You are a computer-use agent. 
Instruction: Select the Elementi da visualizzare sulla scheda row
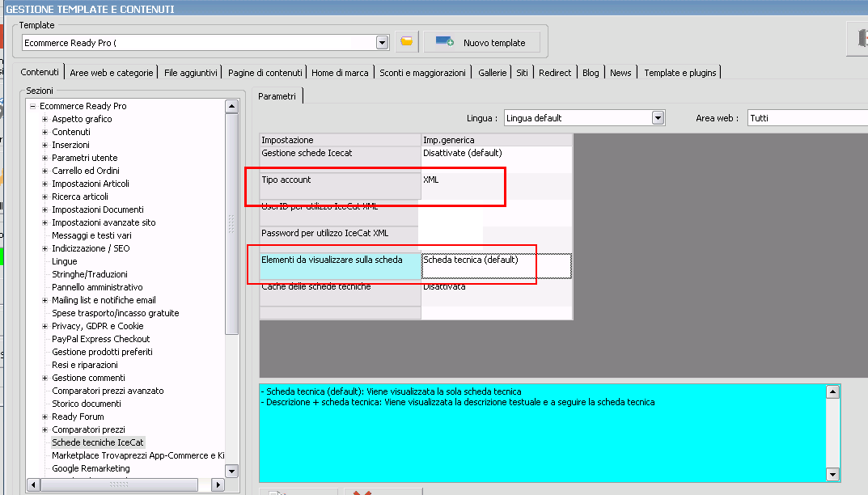pyautogui.click(x=341, y=266)
